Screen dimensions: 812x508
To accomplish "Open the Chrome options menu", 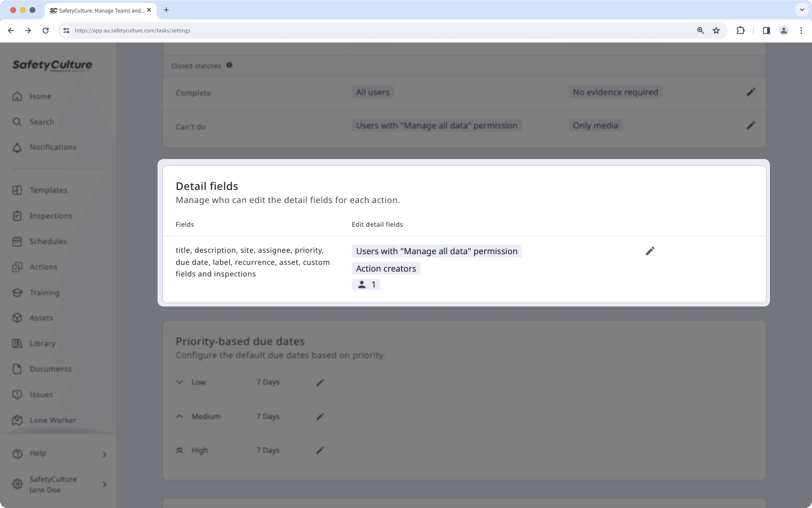I will pos(801,30).
